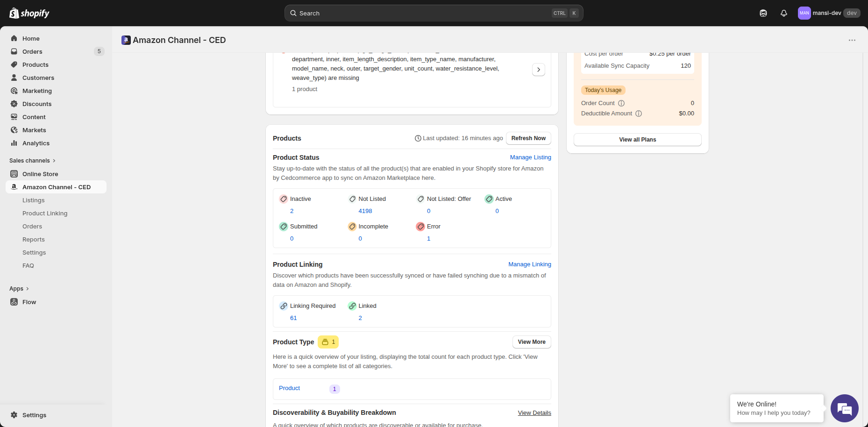Screen dimensions: 868x427
Task: Click the Linked chain icon
Action: coord(352,306)
